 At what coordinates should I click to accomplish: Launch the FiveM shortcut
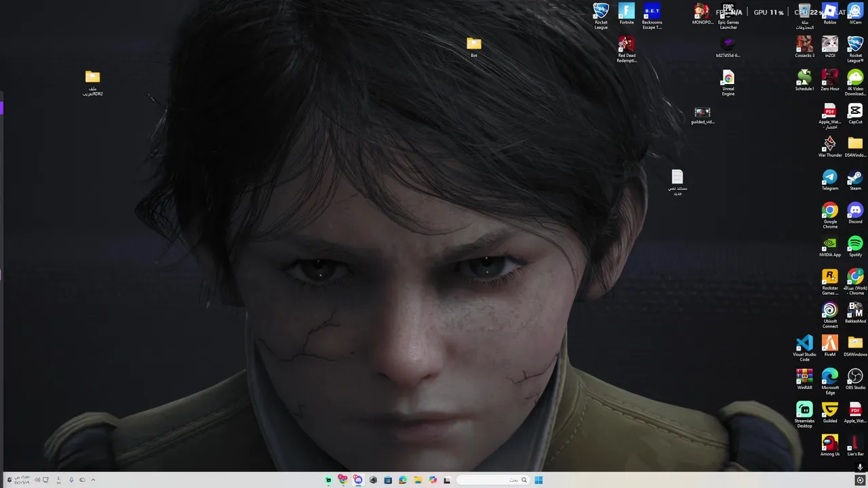pyautogui.click(x=830, y=346)
